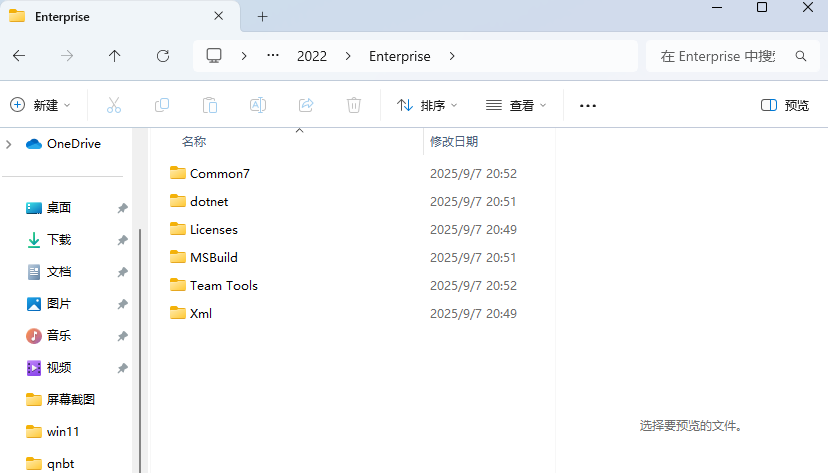Screen dimensions: 828x473
Task: Click pin icon next to 视频
Action: click(123, 368)
